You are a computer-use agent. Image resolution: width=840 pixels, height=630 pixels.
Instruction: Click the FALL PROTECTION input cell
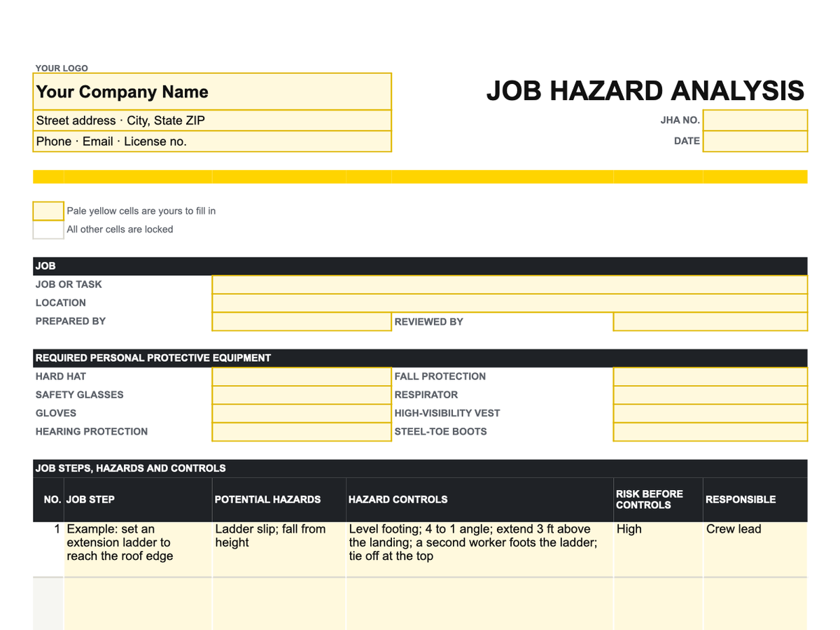point(710,377)
